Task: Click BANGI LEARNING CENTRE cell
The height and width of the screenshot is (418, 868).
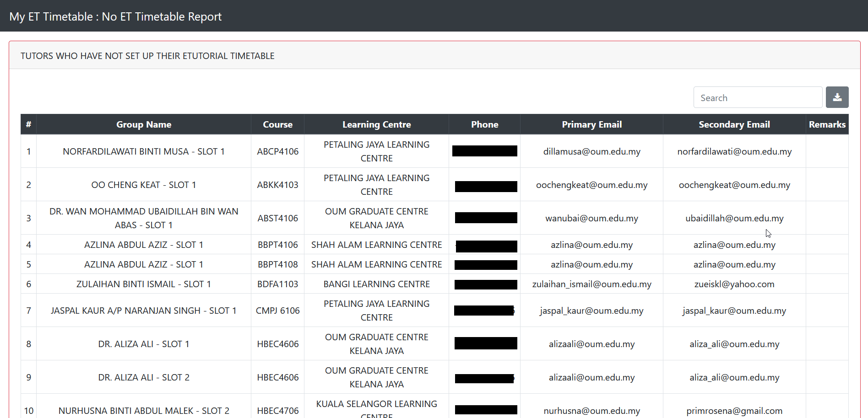Action: tap(376, 284)
